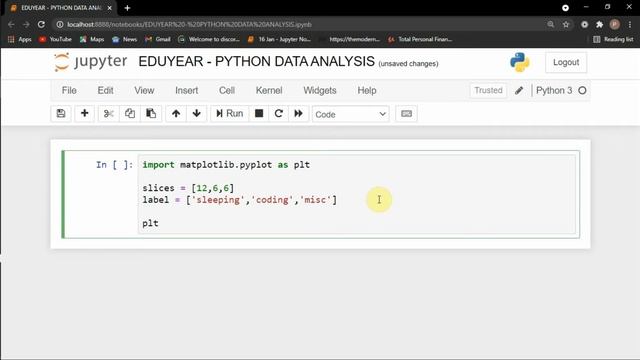640x360 pixels.
Task: Open the zoom magnifier icon in address bar
Action: click(551, 24)
